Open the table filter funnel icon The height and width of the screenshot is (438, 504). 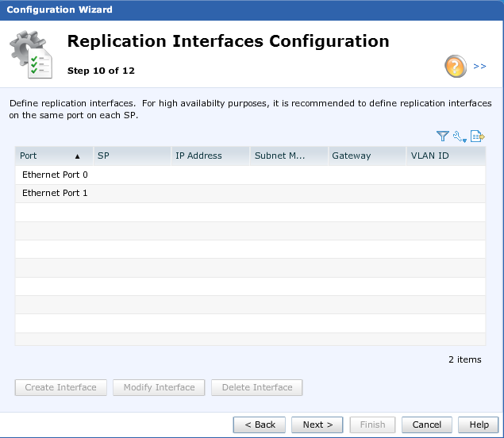pos(443,136)
